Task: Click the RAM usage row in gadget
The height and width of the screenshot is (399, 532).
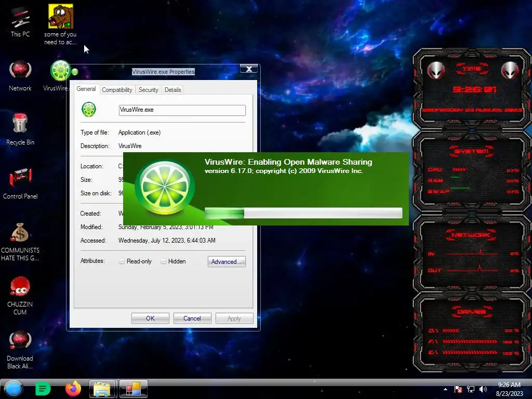Action: pyautogui.click(x=473, y=180)
